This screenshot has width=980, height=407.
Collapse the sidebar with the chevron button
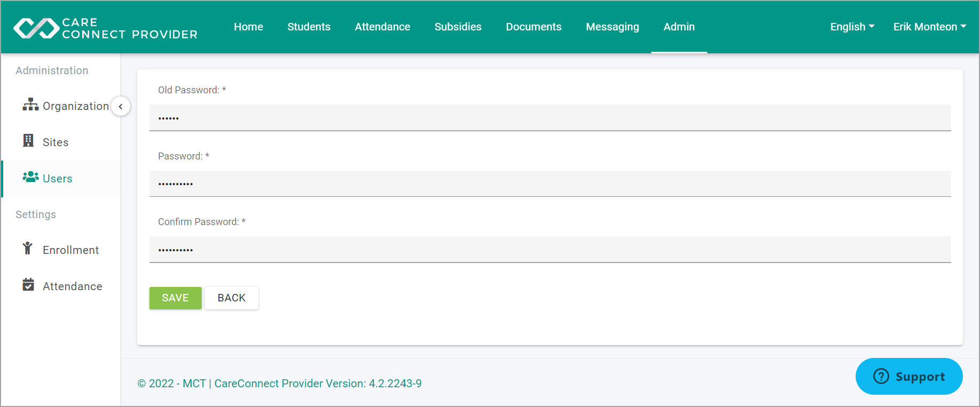121,106
